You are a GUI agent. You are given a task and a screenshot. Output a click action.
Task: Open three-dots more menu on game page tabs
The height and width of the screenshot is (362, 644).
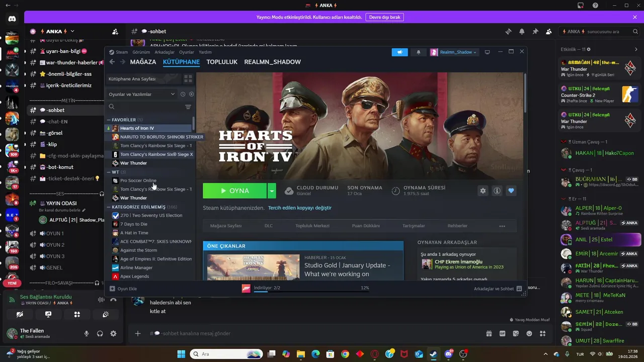[x=502, y=226]
